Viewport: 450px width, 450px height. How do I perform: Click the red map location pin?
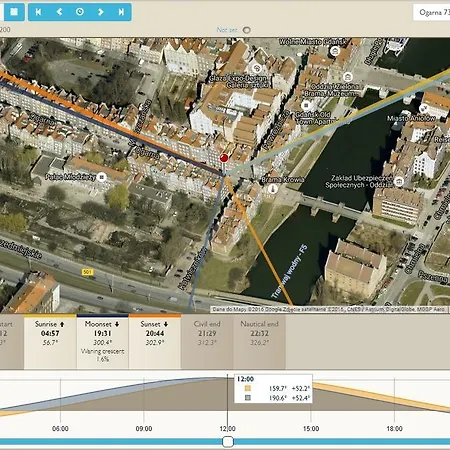point(224,158)
